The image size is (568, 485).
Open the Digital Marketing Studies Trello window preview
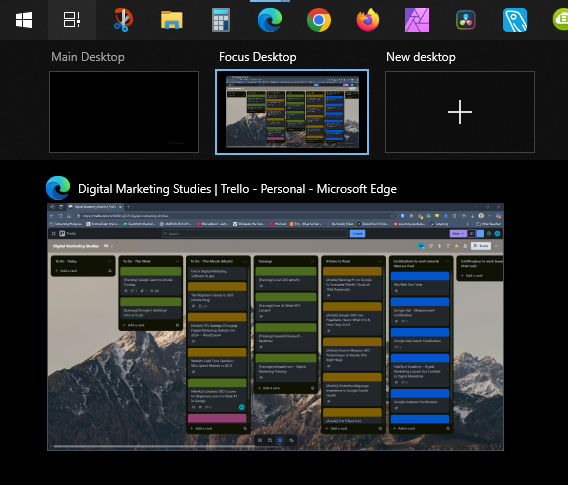[275, 327]
